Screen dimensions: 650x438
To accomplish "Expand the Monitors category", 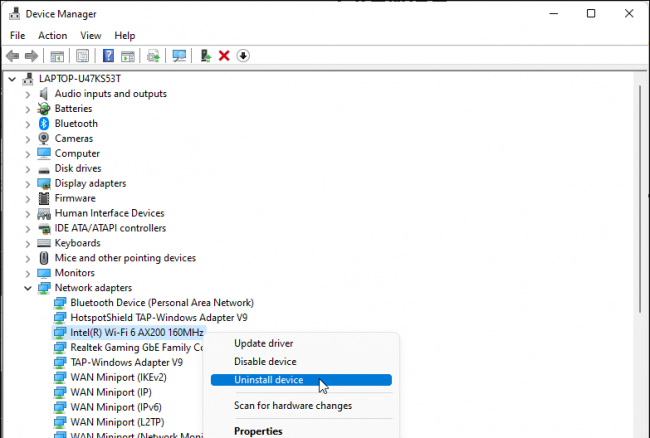I will click(x=27, y=273).
